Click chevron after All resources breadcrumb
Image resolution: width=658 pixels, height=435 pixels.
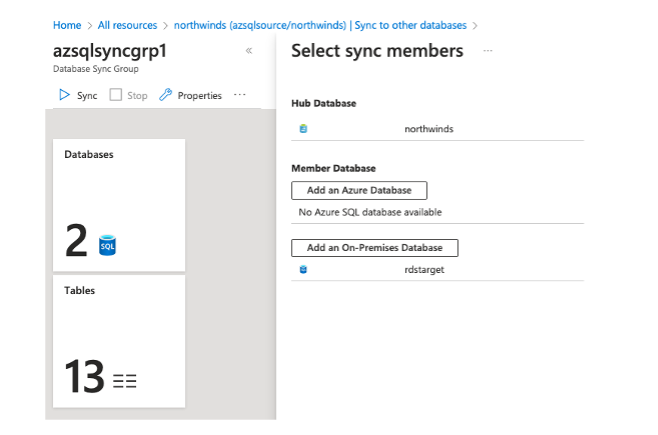coord(165,26)
